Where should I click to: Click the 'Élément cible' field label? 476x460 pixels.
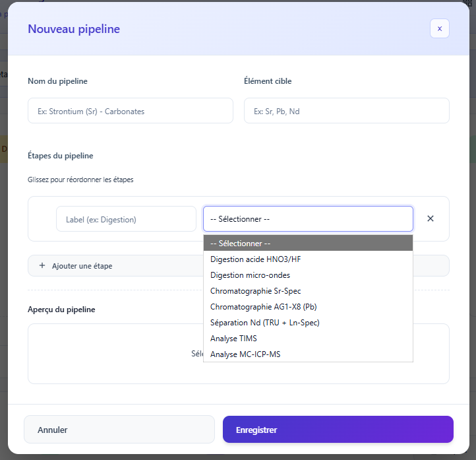(x=268, y=81)
